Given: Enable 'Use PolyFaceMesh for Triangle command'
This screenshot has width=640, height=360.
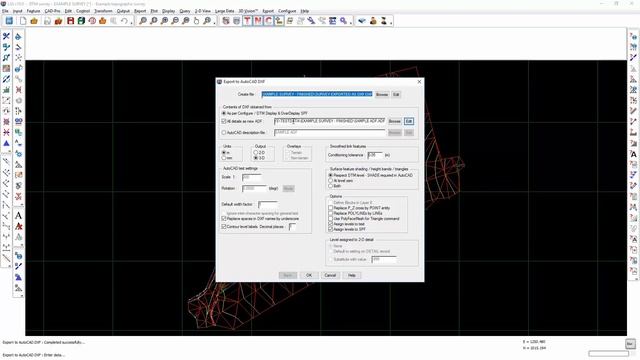Looking at the screenshot, I should [331, 219].
